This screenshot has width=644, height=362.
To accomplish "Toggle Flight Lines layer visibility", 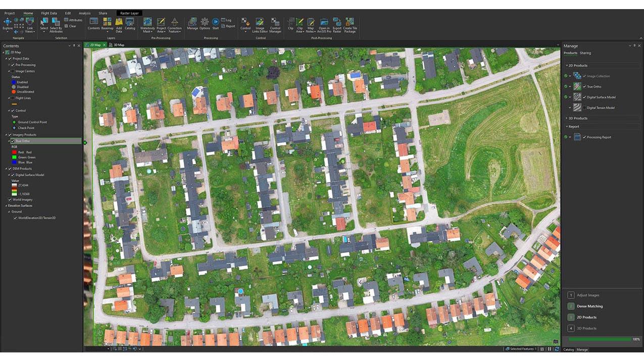I will coord(14,98).
